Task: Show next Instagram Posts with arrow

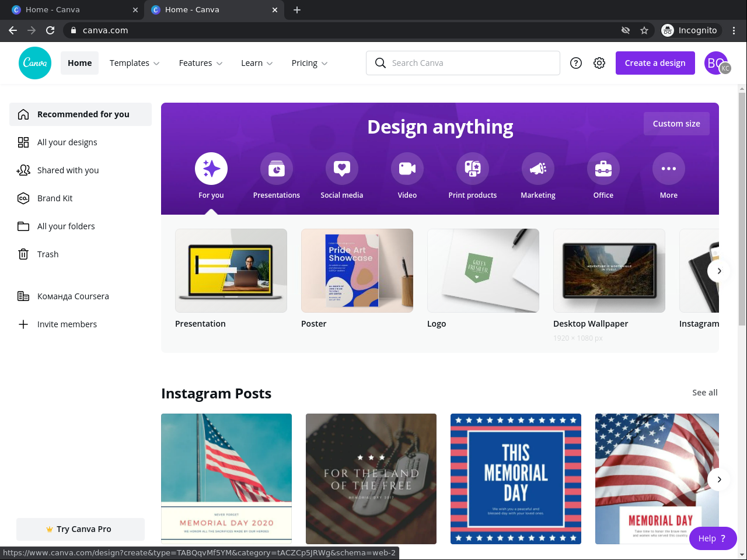Action: 719,480
